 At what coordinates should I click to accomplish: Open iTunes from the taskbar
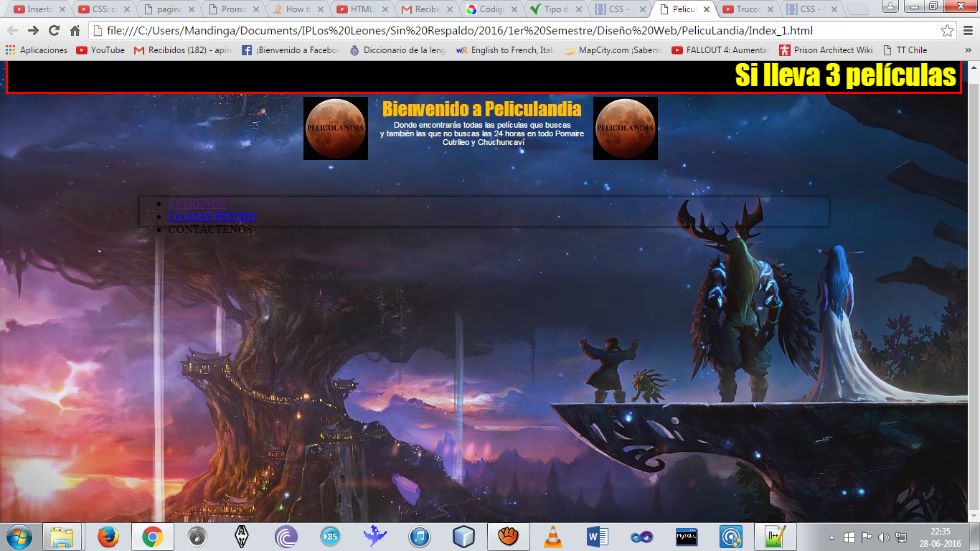[420, 537]
